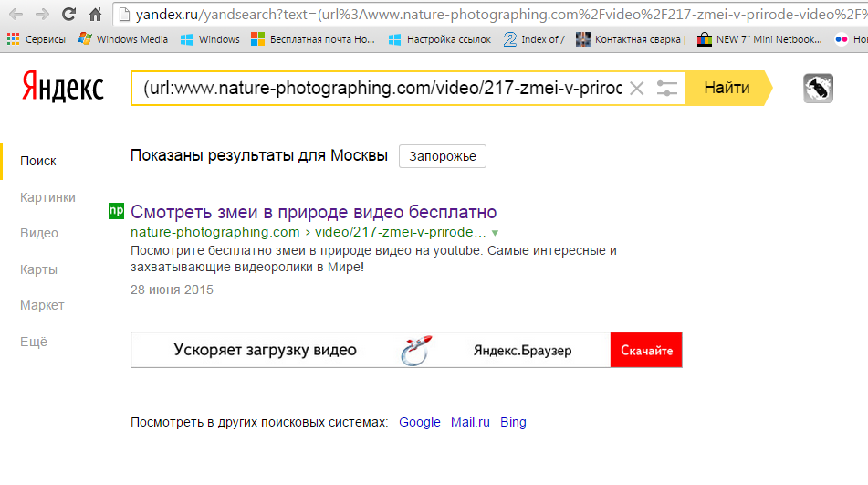The image size is (868, 485).
Task: Click the nature-photographing.com domain link
Action: [x=214, y=232]
